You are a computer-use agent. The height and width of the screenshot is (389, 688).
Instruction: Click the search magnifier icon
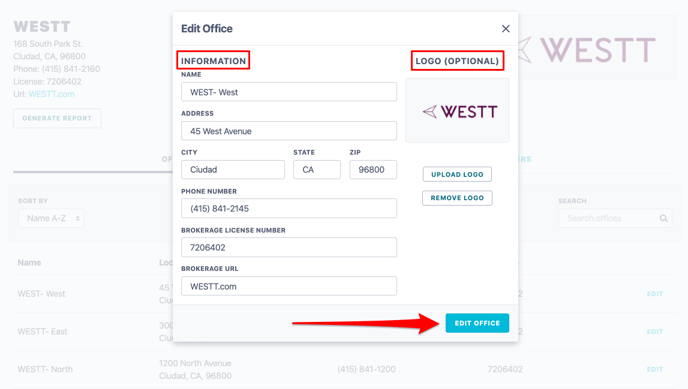[663, 218]
